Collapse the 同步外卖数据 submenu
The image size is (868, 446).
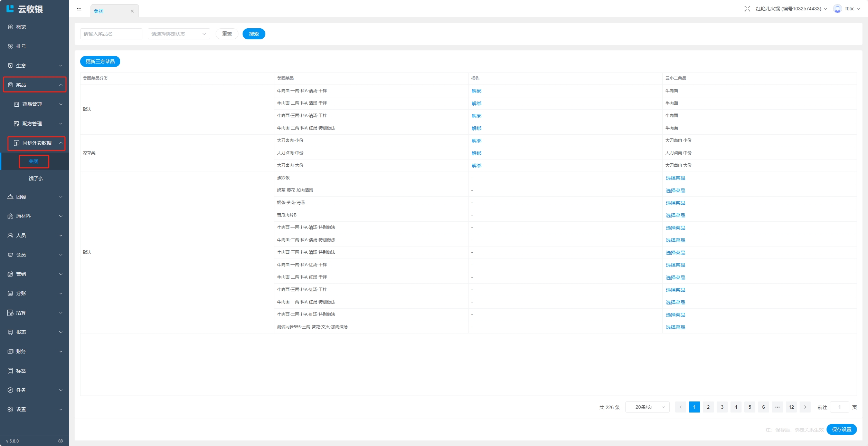37,143
